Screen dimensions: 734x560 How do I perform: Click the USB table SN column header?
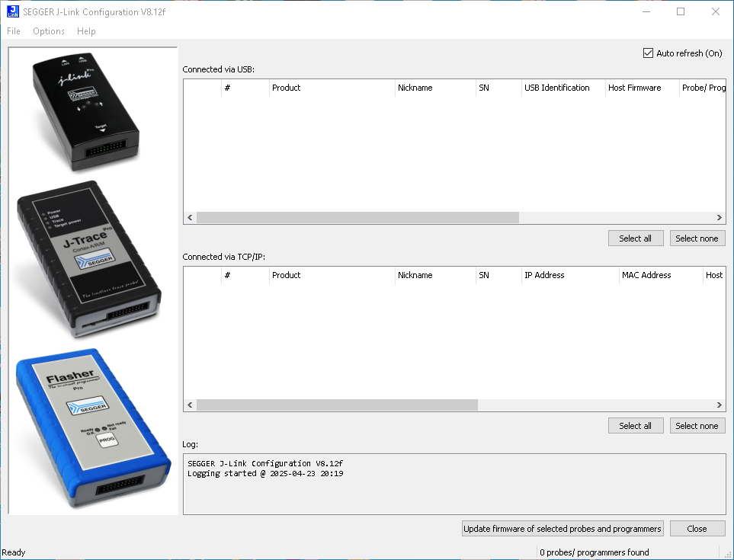click(498, 88)
